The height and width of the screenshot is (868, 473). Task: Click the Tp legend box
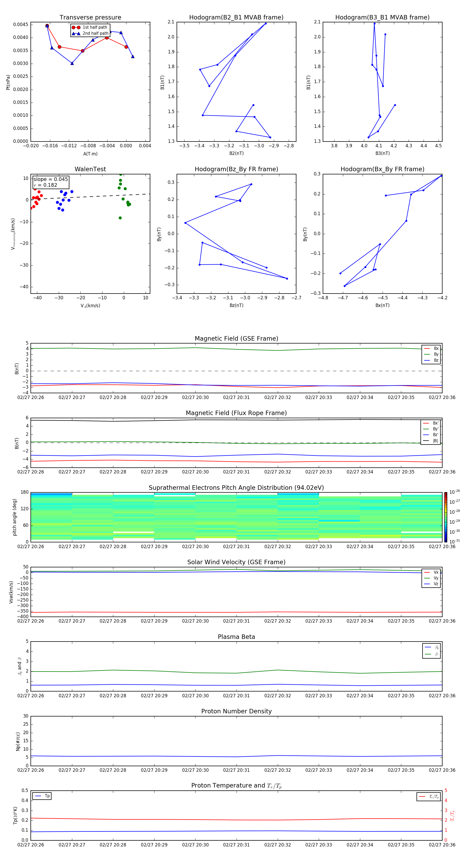click(42, 796)
